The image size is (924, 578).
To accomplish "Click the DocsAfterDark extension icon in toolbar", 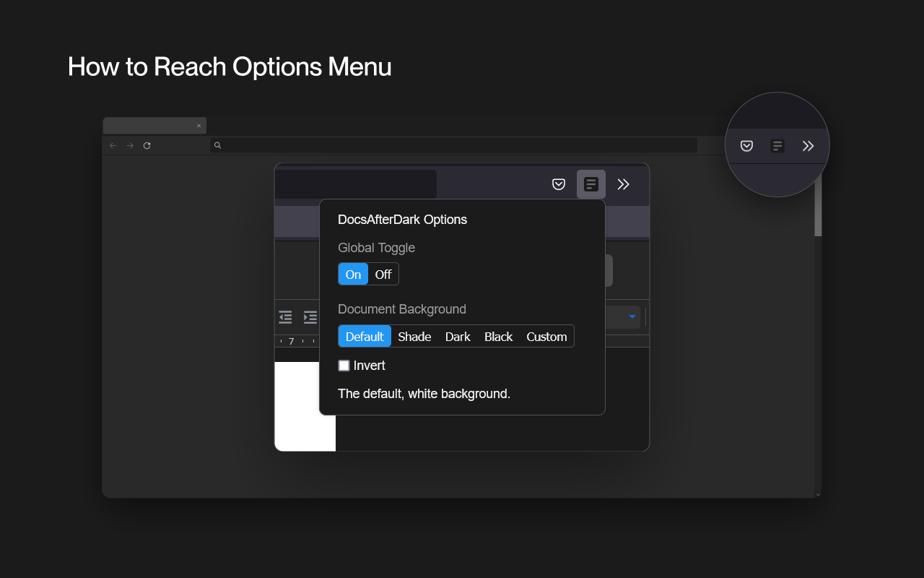I will pos(591,184).
